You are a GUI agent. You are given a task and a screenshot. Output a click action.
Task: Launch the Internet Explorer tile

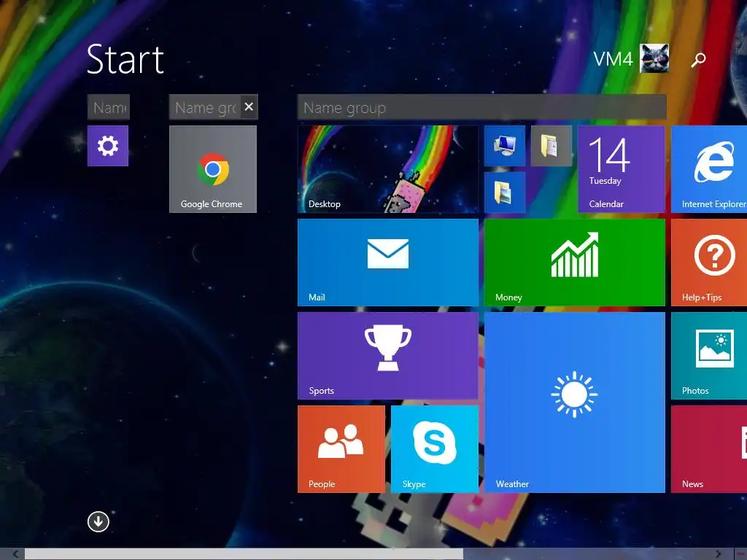point(709,169)
